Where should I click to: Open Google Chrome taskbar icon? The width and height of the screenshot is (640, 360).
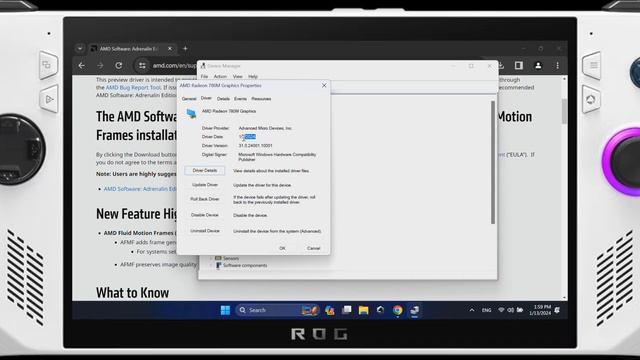[x=398, y=310]
